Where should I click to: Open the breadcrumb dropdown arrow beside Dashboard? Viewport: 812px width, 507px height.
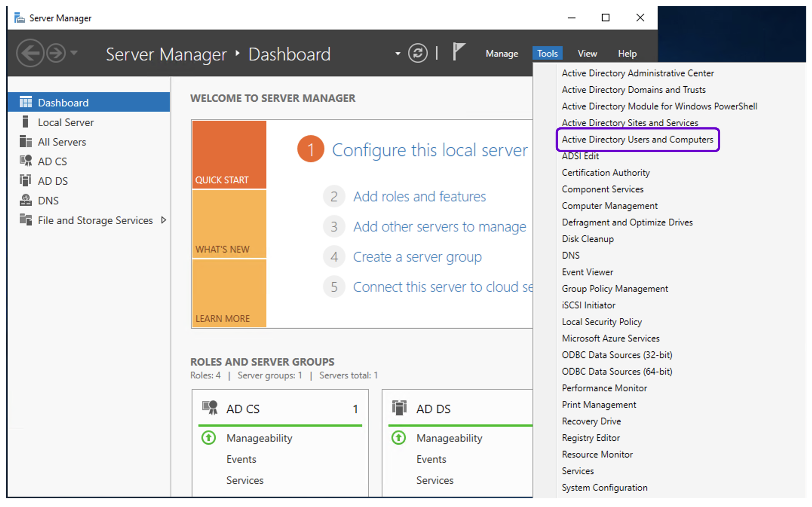[398, 54]
